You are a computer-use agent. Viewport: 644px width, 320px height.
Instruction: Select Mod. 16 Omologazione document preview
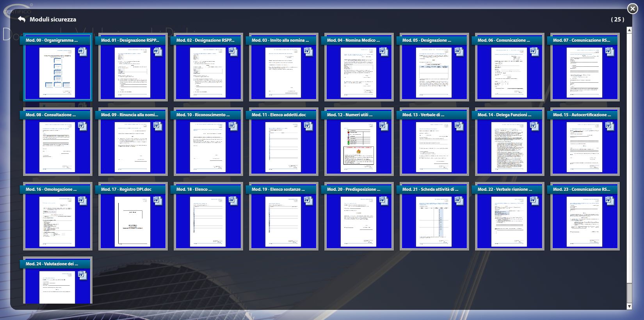point(57,222)
